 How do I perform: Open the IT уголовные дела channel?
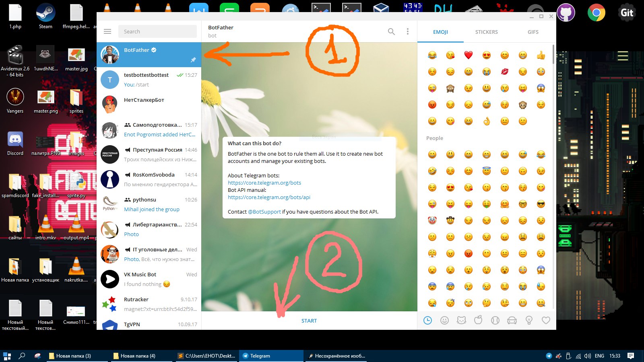tap(149, 254)
